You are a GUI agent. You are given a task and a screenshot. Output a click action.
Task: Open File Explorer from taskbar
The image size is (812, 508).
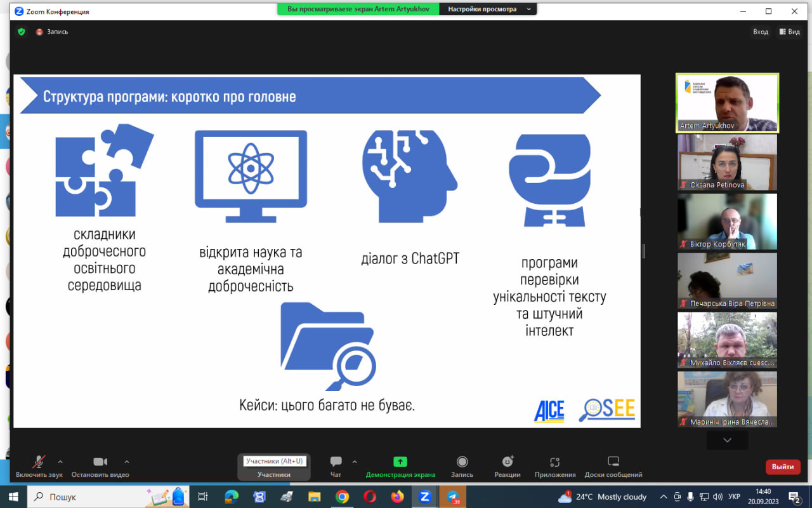[314, 497]
